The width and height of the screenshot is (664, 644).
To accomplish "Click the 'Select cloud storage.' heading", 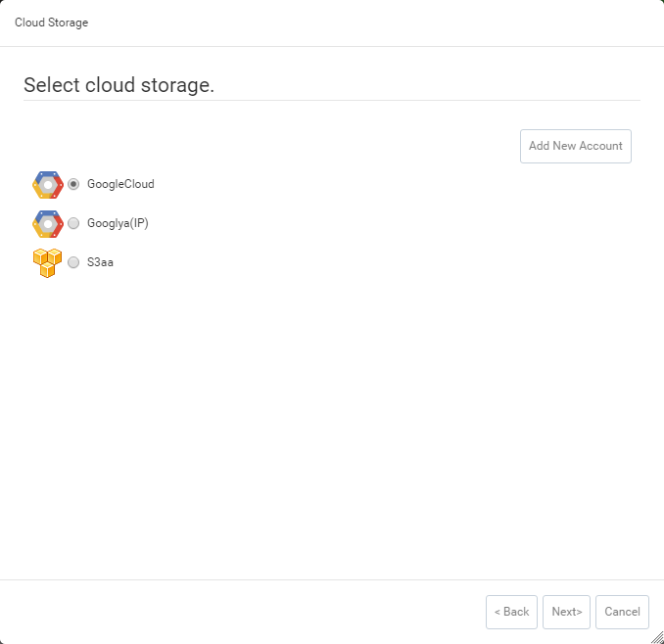I will [119, 85].
